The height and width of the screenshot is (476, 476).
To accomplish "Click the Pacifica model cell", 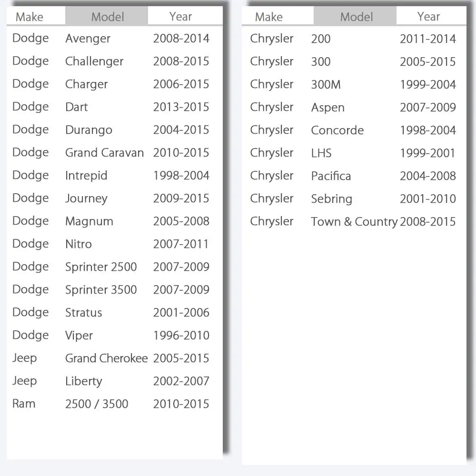I will click(x=331, y=176).
